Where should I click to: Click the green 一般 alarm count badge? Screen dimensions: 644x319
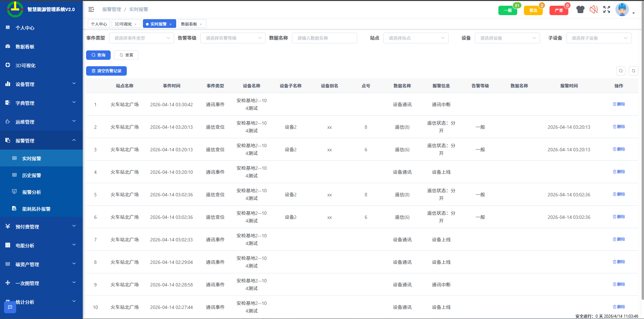pos(507,10)
